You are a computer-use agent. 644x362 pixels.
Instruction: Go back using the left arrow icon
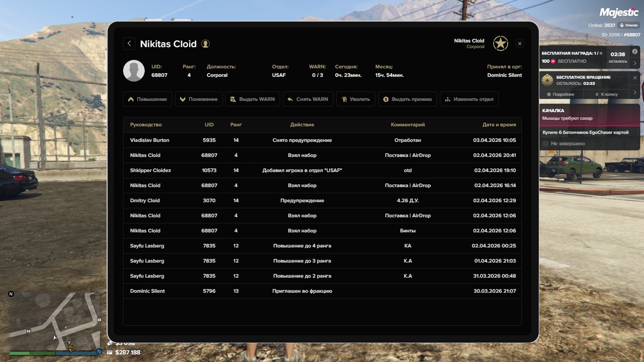(129, 43)
